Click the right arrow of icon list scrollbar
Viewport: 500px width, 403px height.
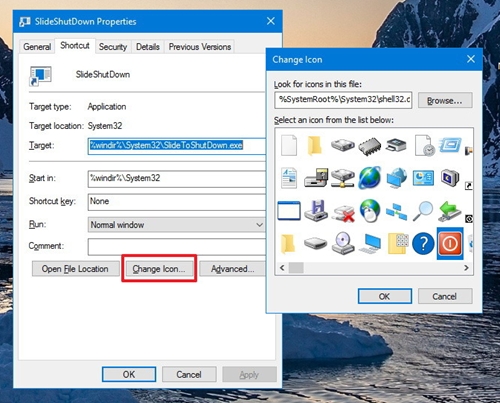coord(466,268)
